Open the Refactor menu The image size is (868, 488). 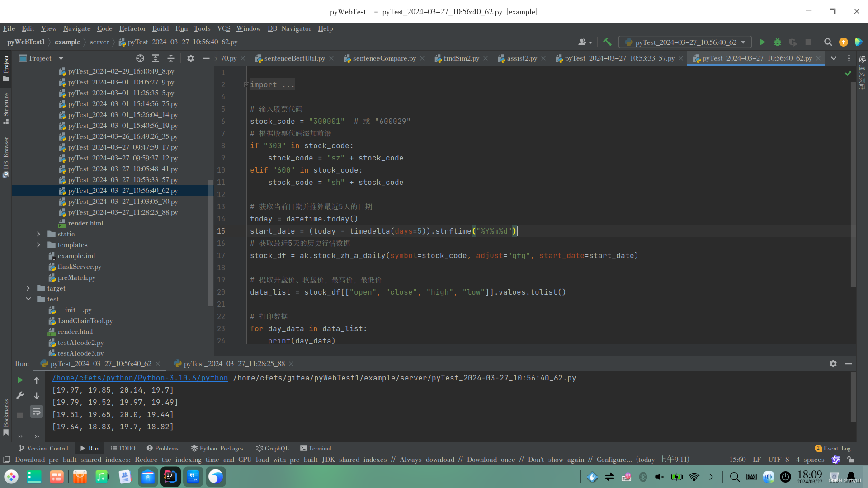pos(132,28)
